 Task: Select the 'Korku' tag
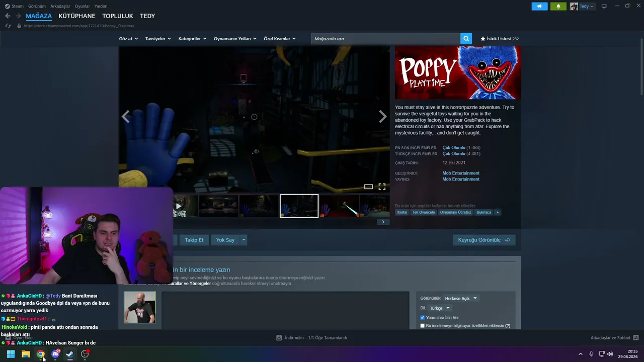(x=402, y=212)
